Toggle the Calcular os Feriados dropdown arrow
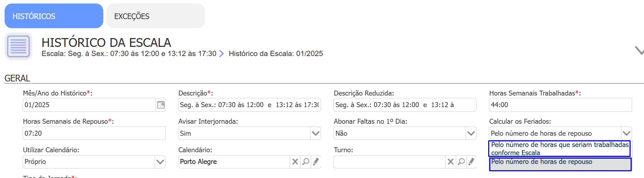This screenshot has height=178, width=644. click(x=626, y=134)
